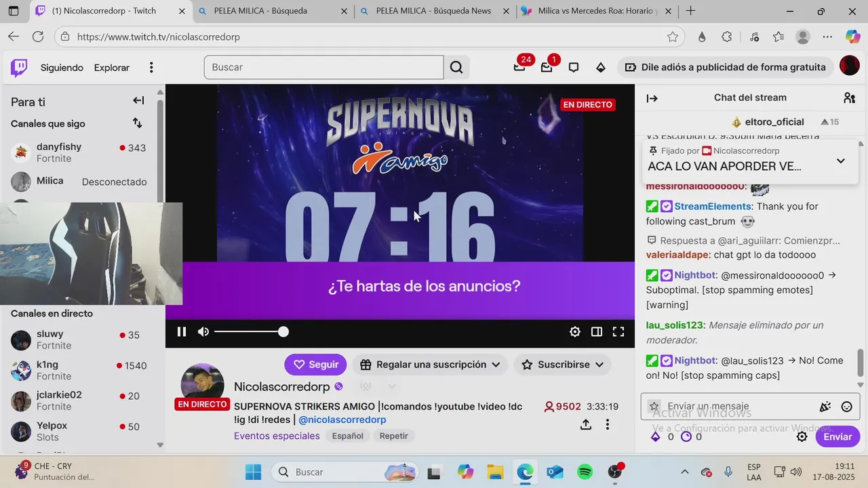The width and height of the screenshot is (868, 488).
Task: Click the Repetir tag
Action: pos(394,436)
